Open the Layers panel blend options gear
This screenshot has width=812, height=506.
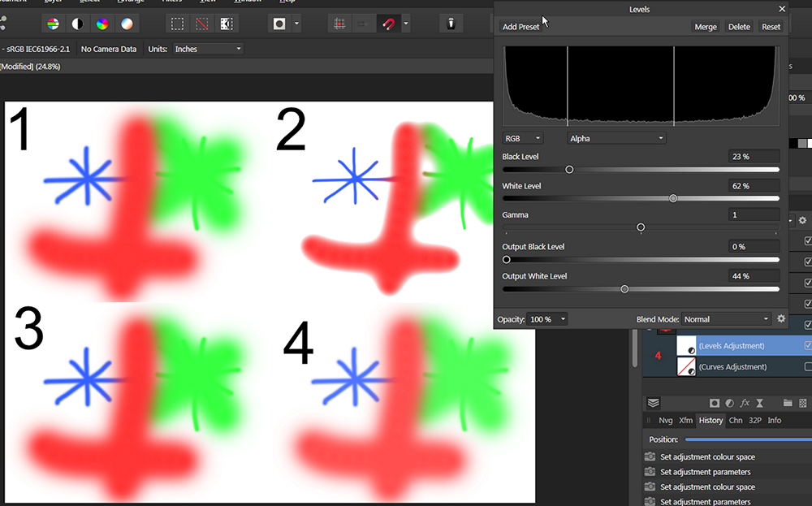(803, 220)
